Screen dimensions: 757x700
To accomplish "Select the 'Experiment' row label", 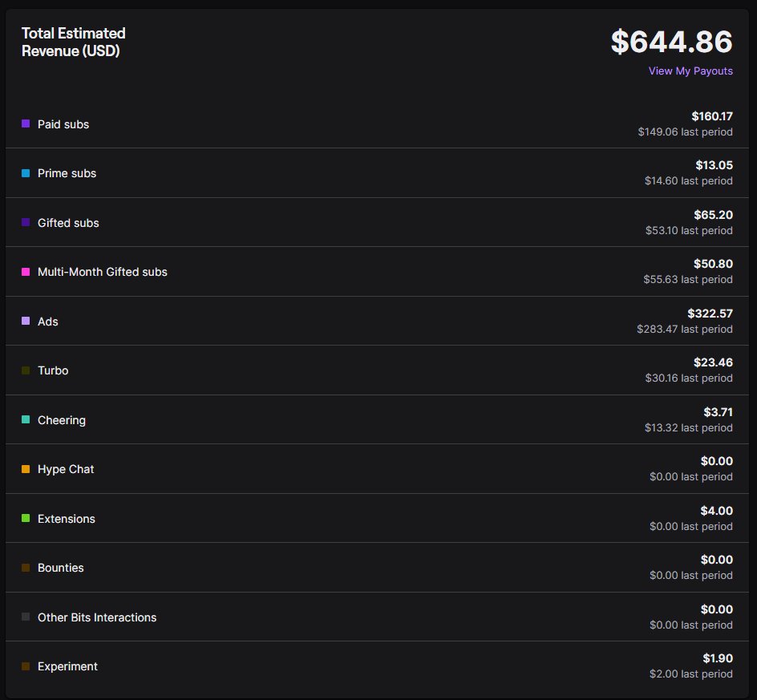I will 67,666.
